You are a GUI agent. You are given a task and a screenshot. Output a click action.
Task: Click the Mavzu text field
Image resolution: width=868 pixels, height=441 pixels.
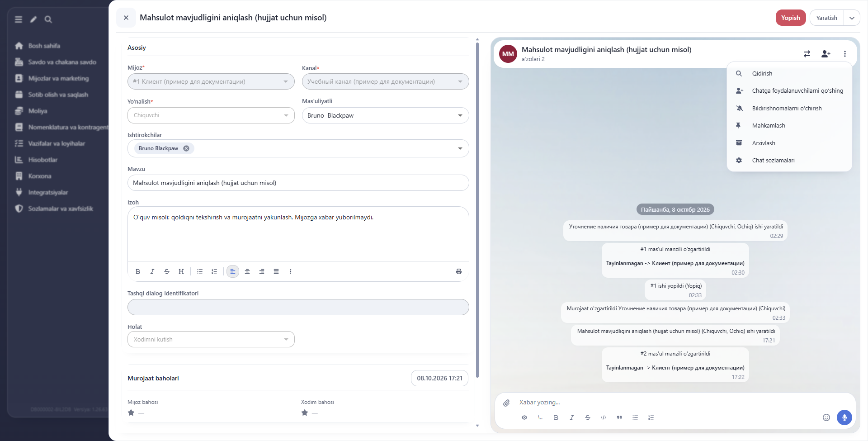tap(298, 183)
